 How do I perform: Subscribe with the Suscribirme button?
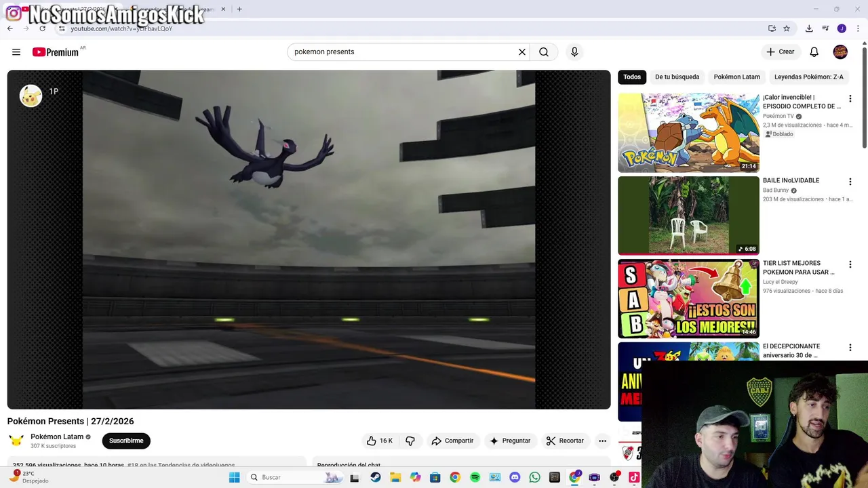[126, 441]
